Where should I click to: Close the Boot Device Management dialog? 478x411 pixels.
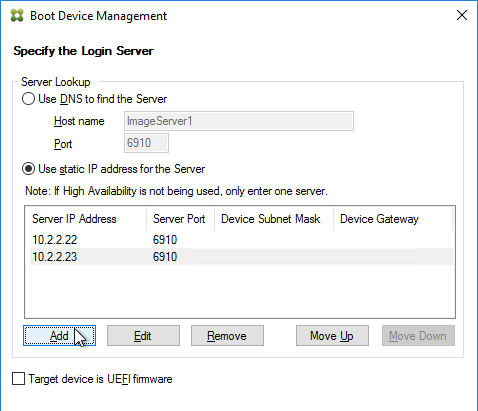pyautogui.click(x=462, y=15)
